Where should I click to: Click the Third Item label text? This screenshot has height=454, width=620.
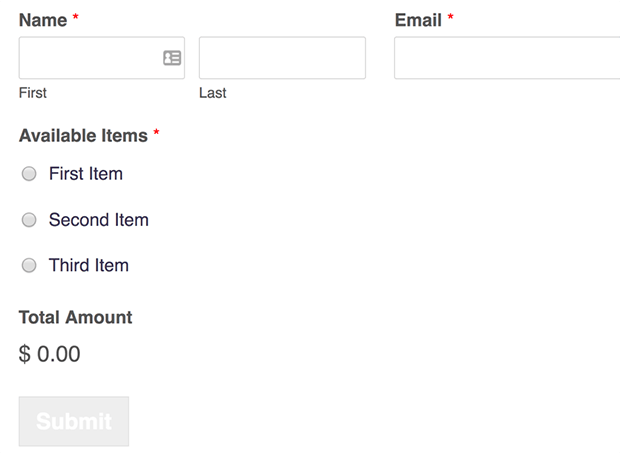coord(89,265)
